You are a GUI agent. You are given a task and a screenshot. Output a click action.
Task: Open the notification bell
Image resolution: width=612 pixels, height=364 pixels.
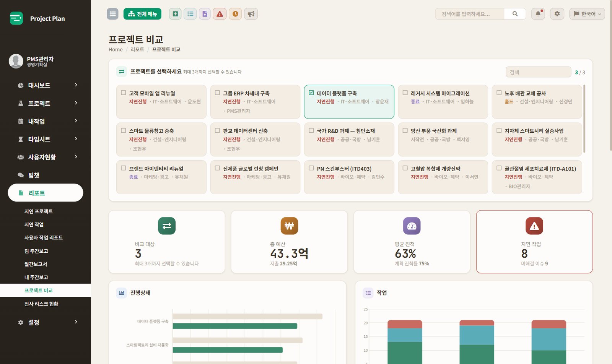click(538, 14)
